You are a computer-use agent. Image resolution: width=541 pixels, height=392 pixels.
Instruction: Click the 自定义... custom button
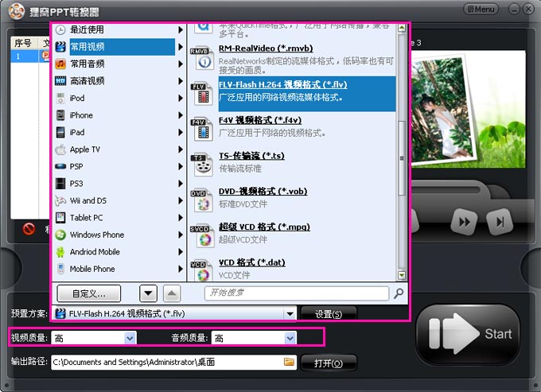pyautogui.click(x=88, y=293)
